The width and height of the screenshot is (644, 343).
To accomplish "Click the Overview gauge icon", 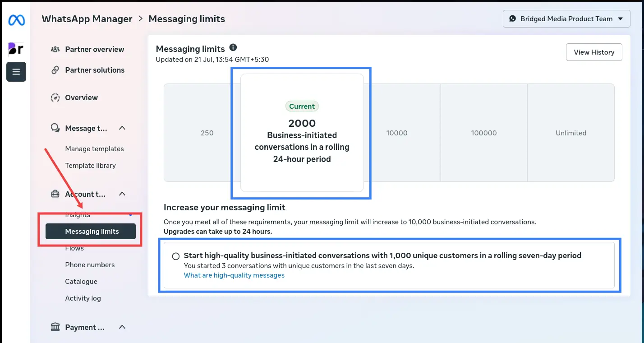I will pyautogui.click(x=55, y=97).
